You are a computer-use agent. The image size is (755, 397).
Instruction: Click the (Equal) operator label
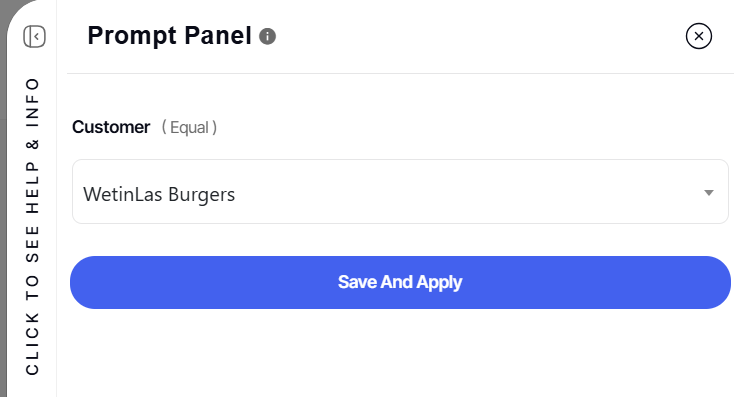[x=189, y=128]
